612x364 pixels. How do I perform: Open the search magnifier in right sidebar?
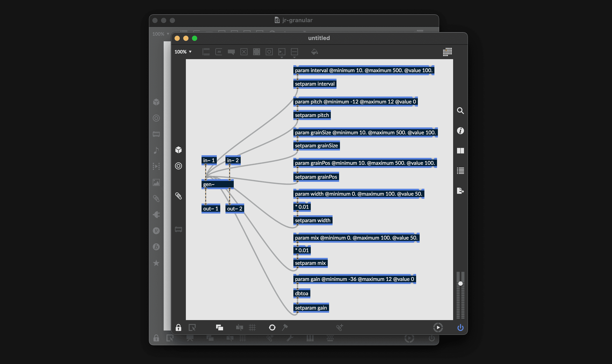click(x=460, y=111)
